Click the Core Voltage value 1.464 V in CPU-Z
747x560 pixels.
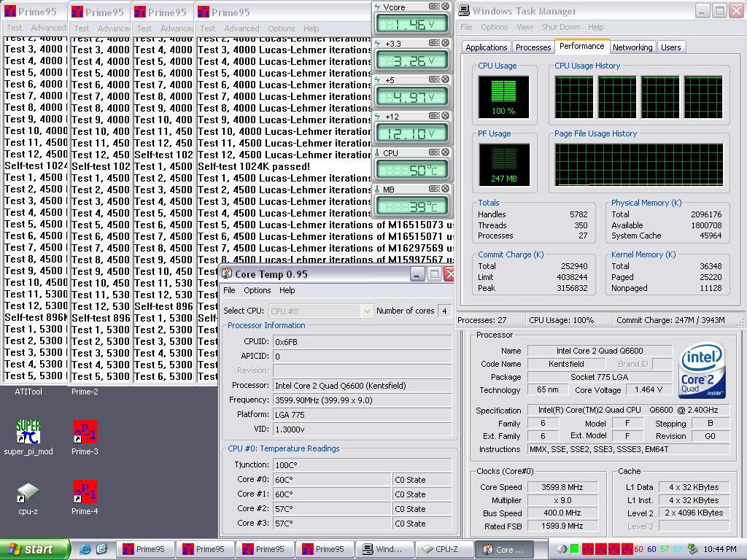(649, 389)
